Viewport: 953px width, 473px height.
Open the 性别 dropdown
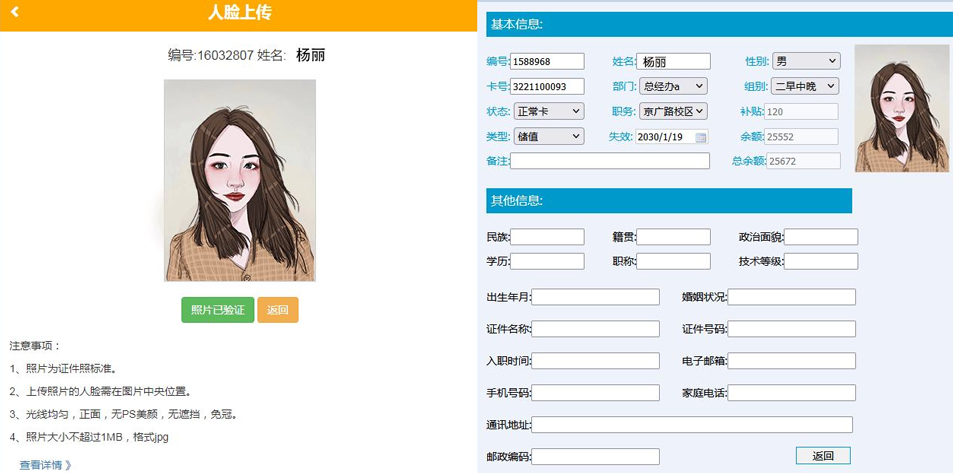tap(806, 61)
